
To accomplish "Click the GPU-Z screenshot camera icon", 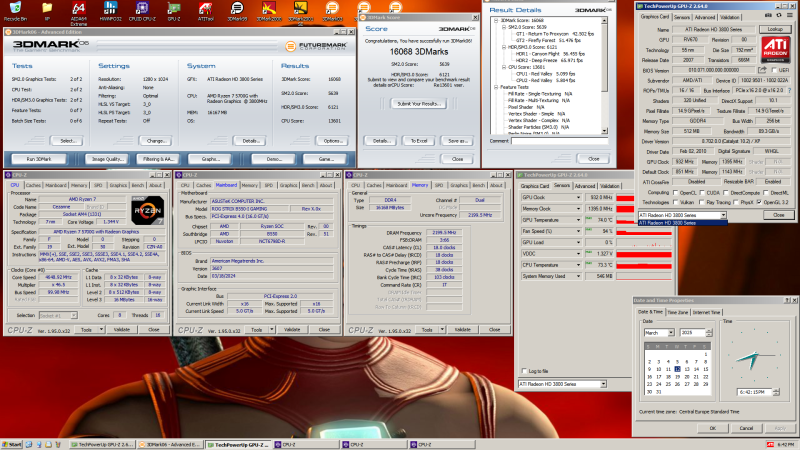I will (768, 16).
